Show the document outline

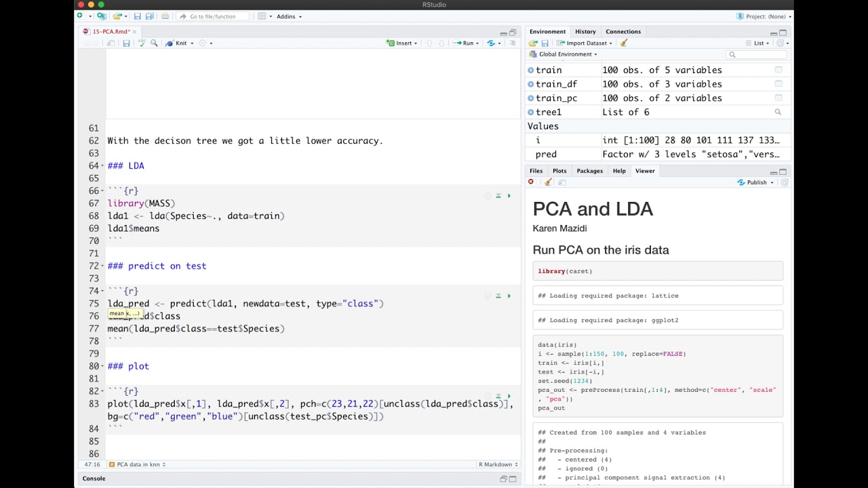point(513,43)
